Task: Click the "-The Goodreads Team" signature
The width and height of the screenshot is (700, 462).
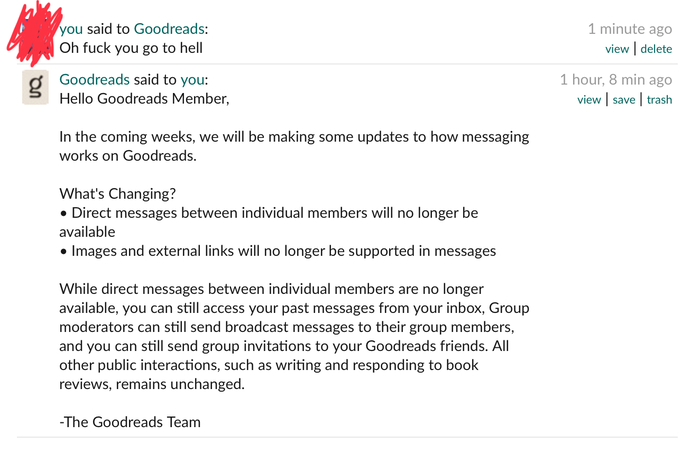Action: point(130,421)
